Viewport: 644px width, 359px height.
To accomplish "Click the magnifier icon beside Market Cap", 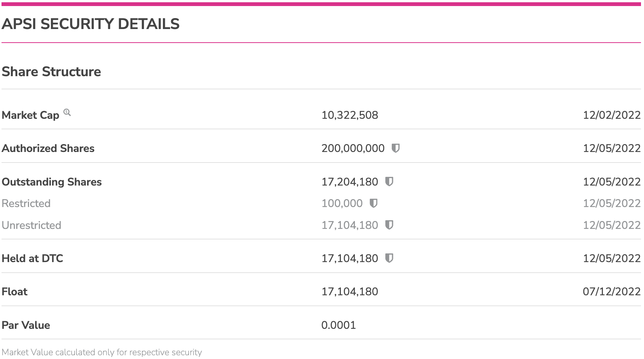I will (x=67, y=112).
